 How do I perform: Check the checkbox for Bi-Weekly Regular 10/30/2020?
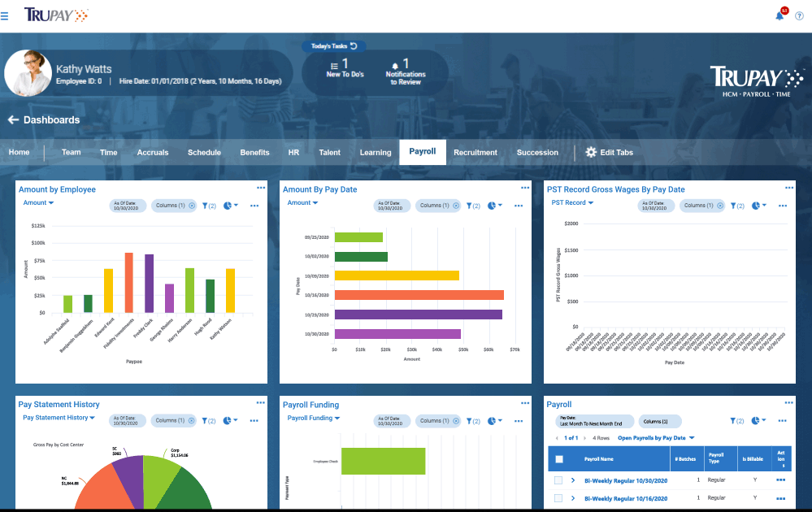tap(558, 479)
